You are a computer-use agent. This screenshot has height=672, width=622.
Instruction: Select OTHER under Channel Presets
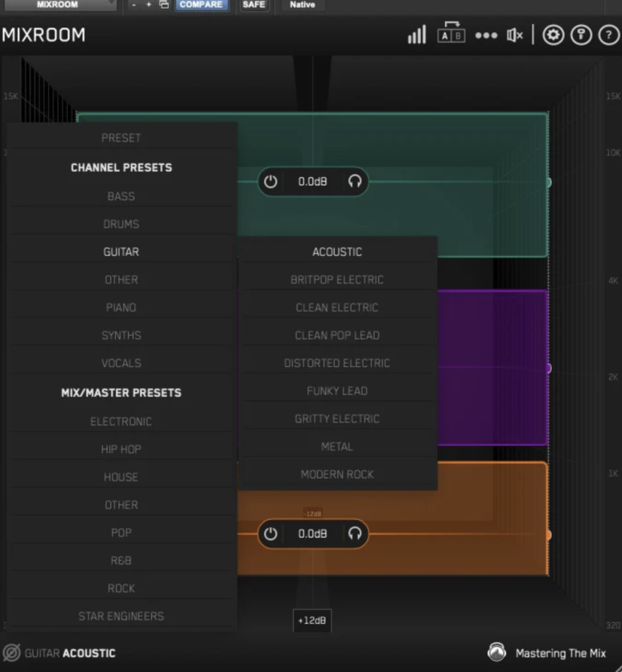click(122, 280)
